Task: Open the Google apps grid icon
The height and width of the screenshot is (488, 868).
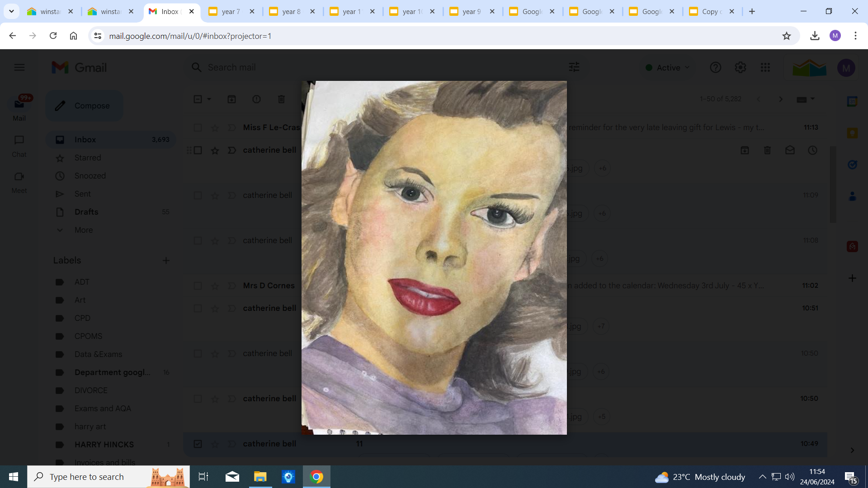Action: click(x=765, y=67)
